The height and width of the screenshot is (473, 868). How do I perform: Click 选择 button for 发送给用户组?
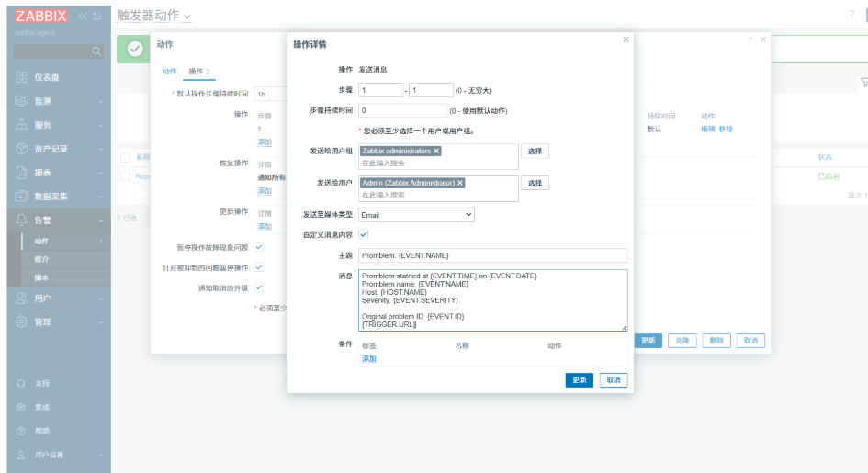[535, 151]
